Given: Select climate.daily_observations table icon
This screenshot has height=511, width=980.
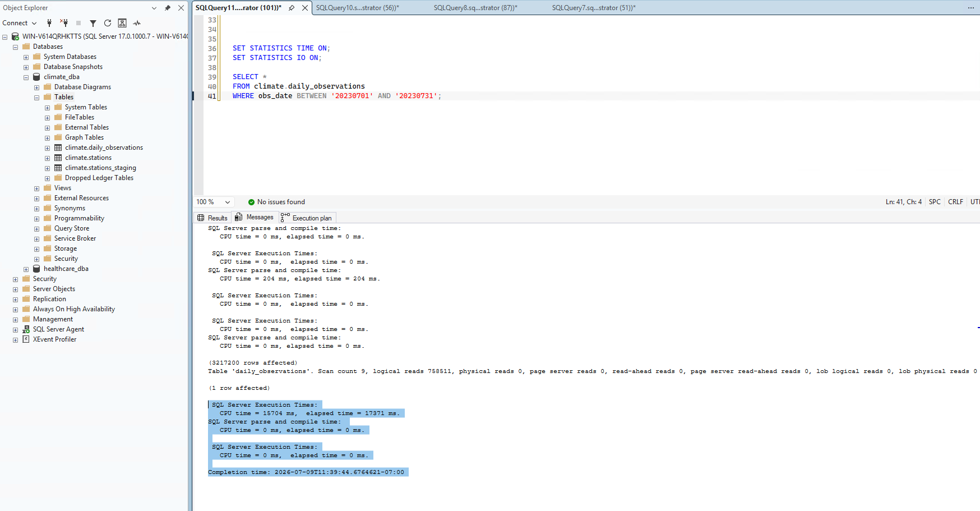Looking at the screenshot, I should 58,148.
